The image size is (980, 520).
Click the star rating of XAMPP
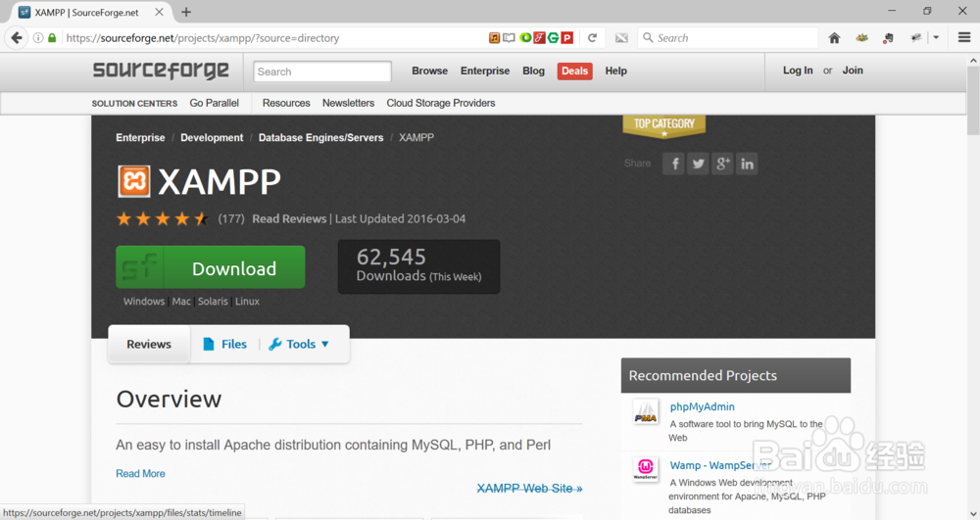pos(162,218)
